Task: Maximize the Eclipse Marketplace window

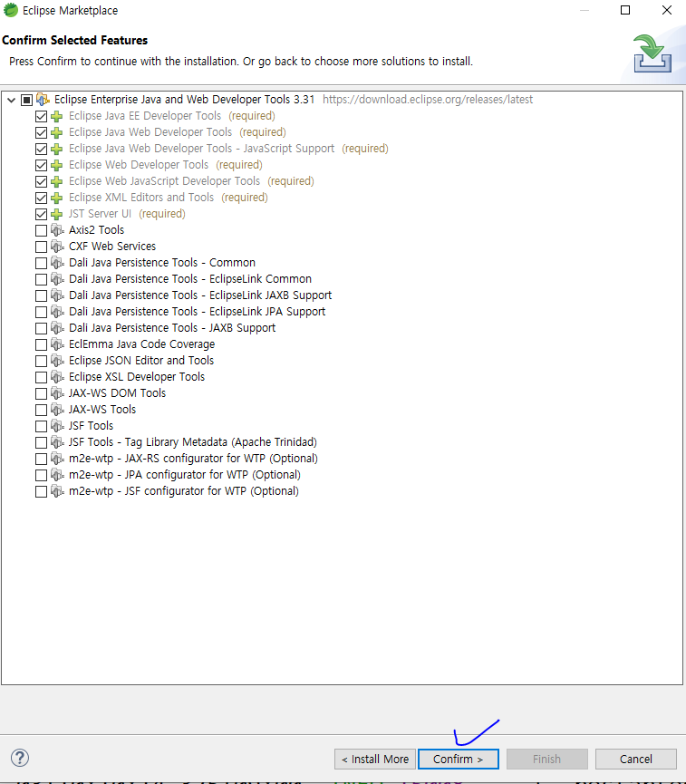Action: pos(625,10)
